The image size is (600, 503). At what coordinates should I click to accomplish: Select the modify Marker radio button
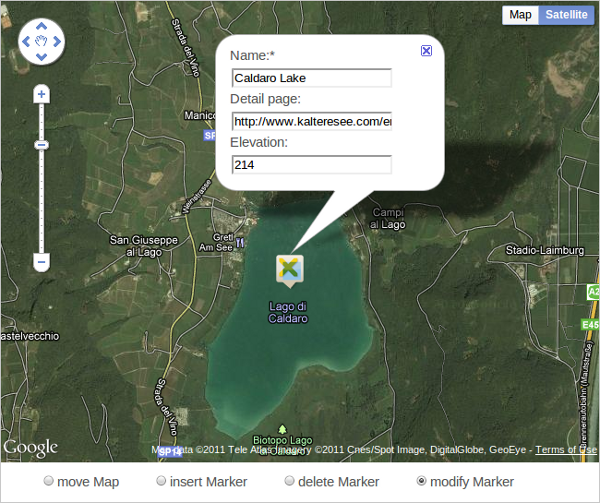(x=421, y=482)
